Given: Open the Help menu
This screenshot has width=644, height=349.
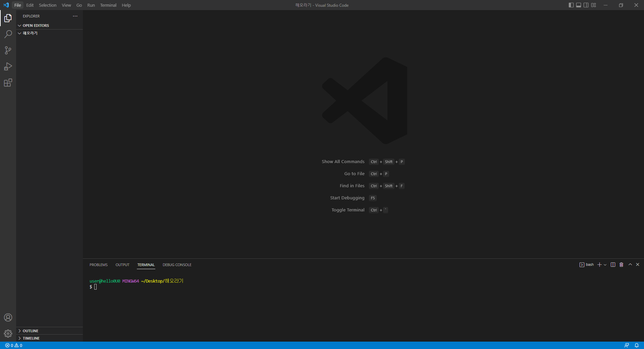Looking at the screenshot, I should tap(126, 5).
